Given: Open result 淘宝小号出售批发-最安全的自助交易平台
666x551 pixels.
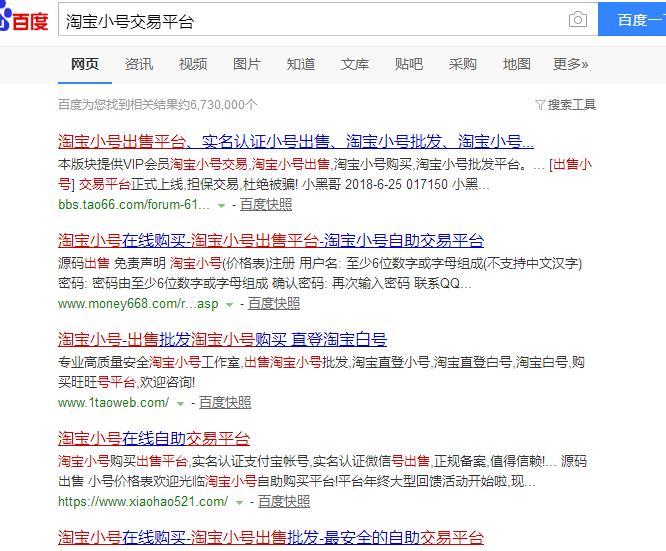Looking at the screenshot, I should [x=271, y=537].
